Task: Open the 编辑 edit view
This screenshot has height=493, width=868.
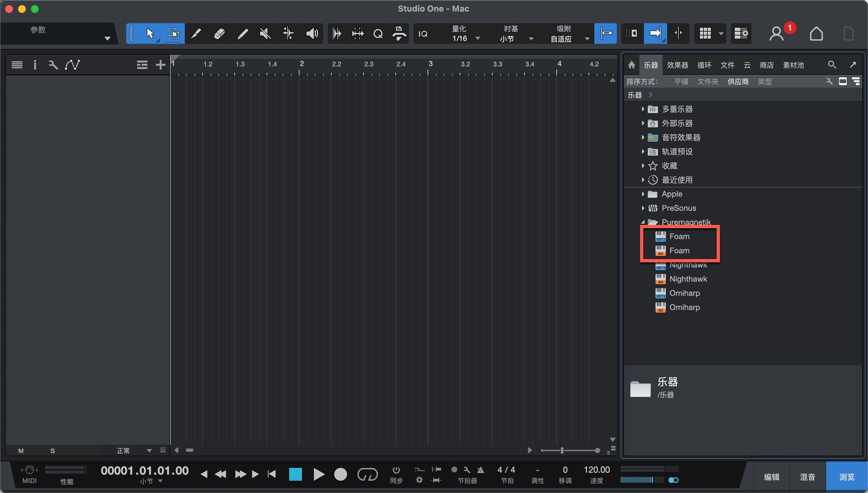Action: [771, 477]
